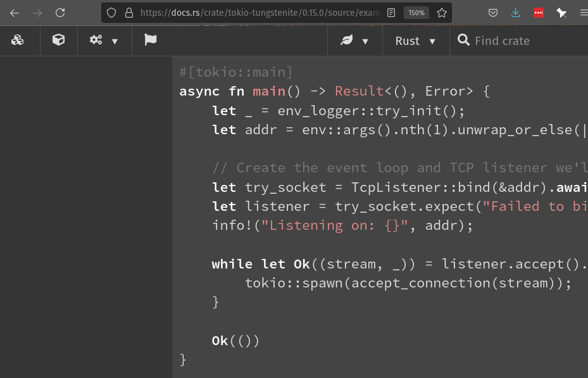Click the 'Create the event loop' comment
Screen dimensions: 588x378
[400, 168]
